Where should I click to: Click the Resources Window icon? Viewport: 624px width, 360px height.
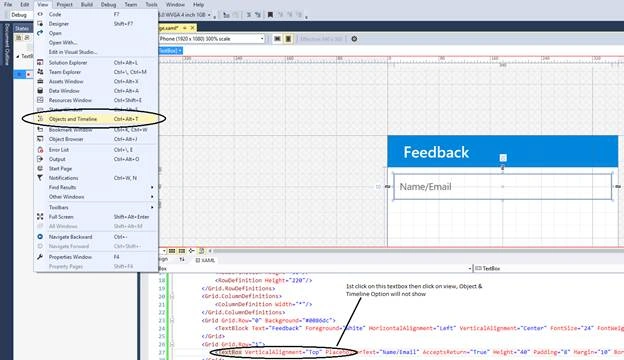tap(40, 100)
